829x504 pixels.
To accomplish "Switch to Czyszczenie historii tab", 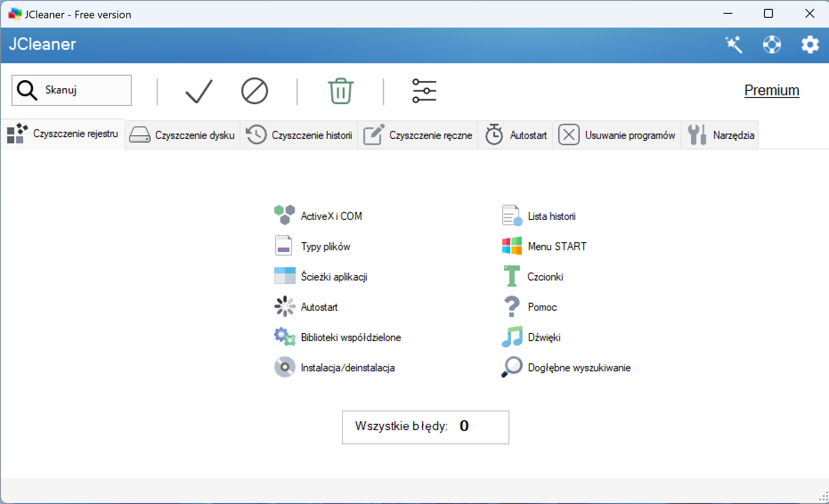I will pos(299,135).
